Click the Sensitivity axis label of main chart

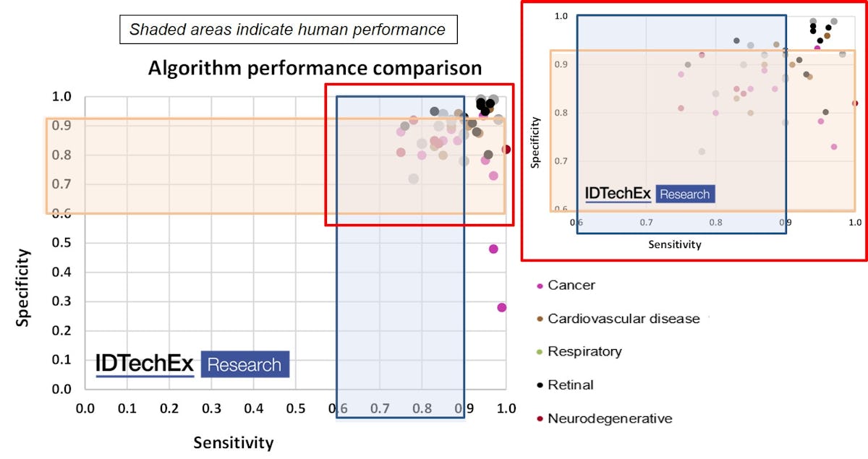234,442
